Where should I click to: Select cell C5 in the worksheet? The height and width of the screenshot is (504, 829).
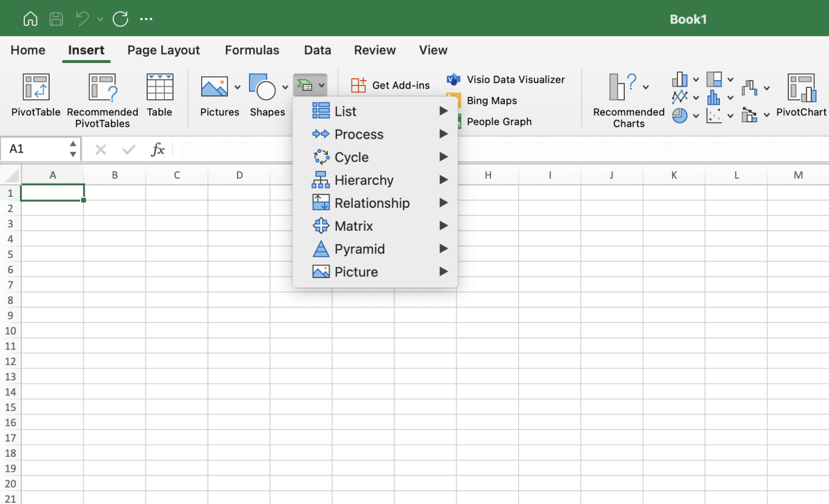[176, 255]
